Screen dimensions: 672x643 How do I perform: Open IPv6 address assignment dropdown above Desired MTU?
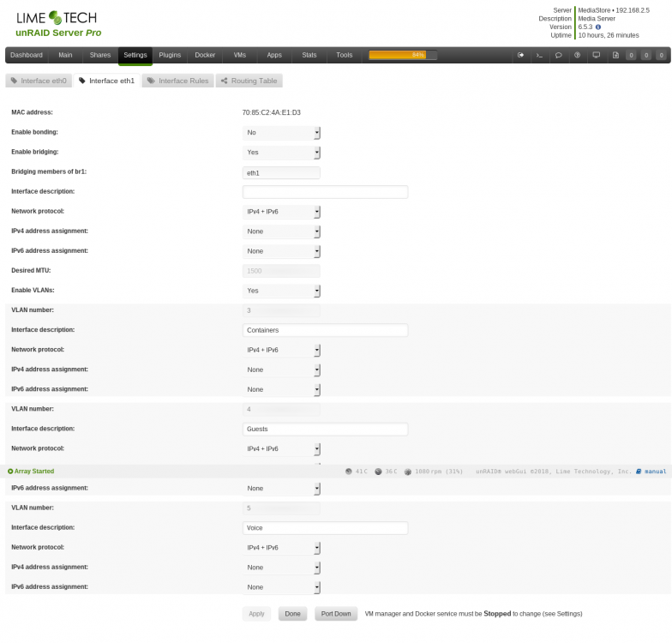(281, 251)
